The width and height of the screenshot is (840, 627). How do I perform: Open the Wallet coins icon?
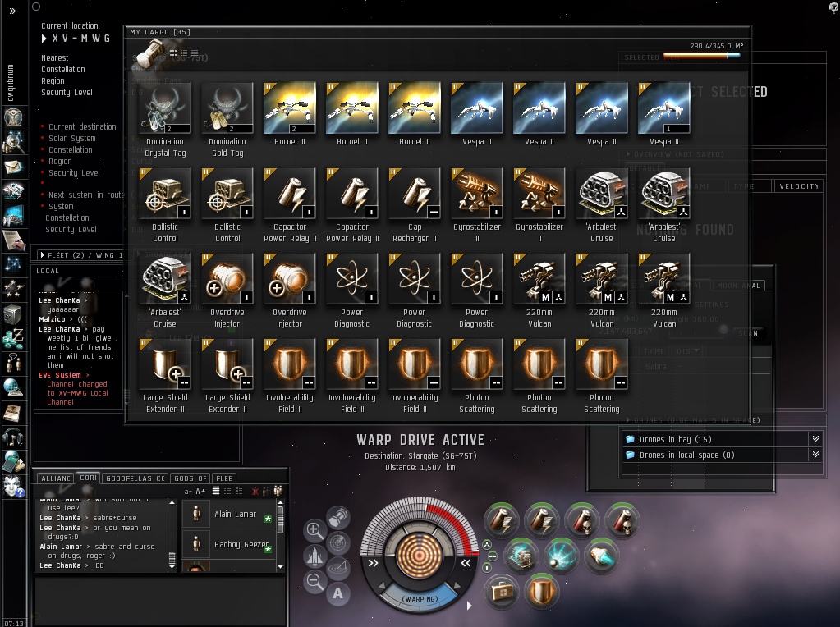(x=13, y=339)
